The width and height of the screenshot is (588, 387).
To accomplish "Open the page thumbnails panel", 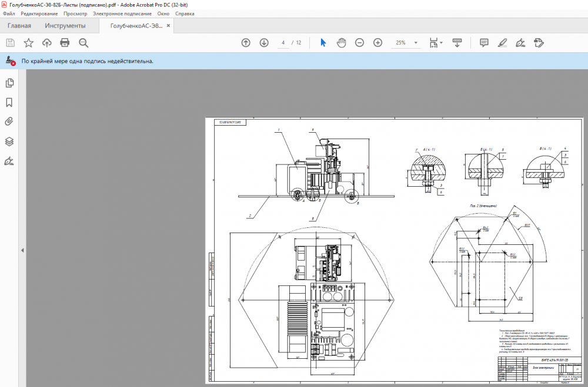I will point(9,83).
